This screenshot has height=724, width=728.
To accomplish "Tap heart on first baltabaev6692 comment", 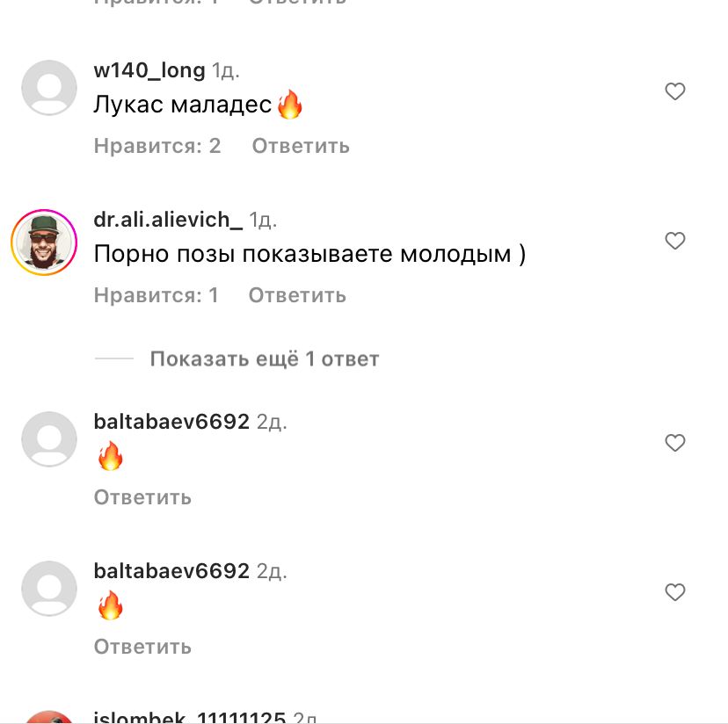I will click(x=675, y=443).
